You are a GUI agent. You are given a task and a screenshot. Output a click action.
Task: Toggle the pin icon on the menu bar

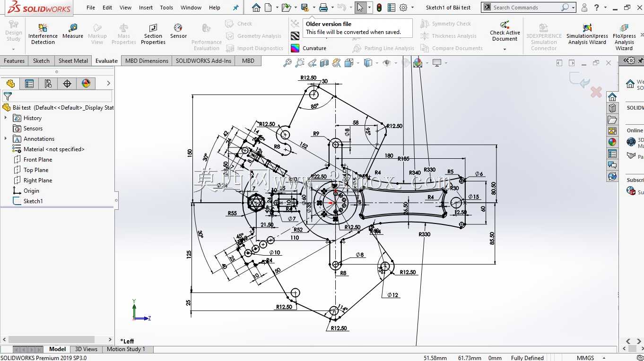(x=235, y=8)
